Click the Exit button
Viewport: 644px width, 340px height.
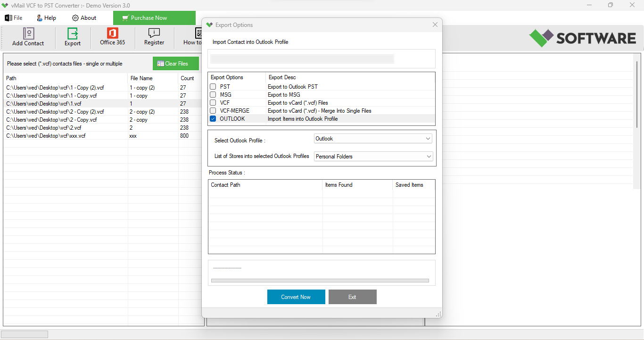(353, 297)
